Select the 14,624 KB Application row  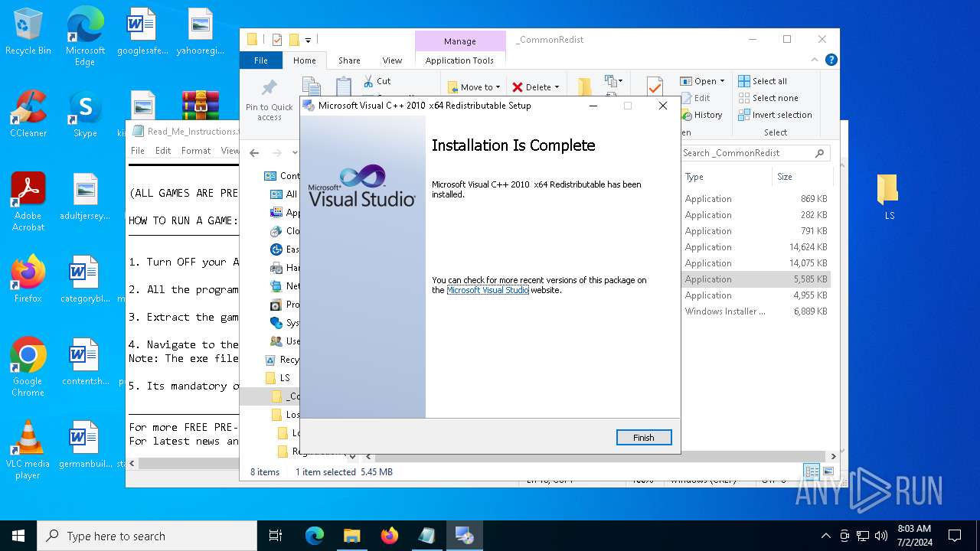(756, 247)
